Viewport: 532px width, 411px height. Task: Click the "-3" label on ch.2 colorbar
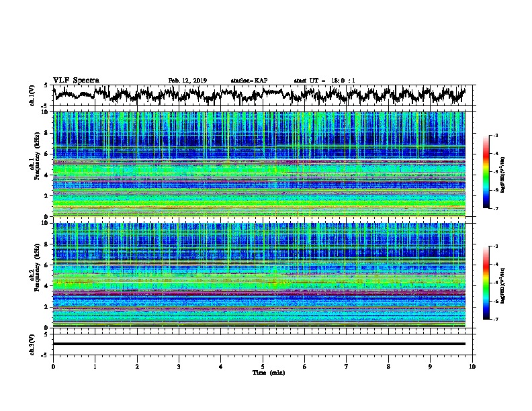pyautogui.click(x=495, y=246)
